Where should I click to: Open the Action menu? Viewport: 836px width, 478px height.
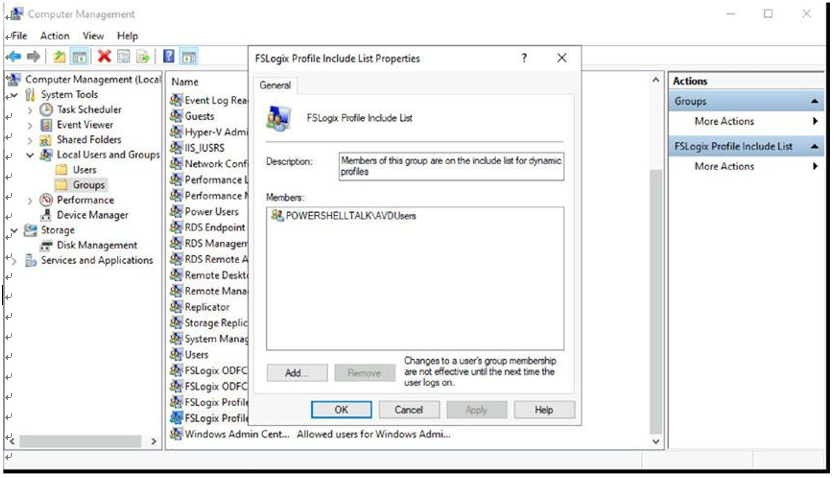click(54, 36)
